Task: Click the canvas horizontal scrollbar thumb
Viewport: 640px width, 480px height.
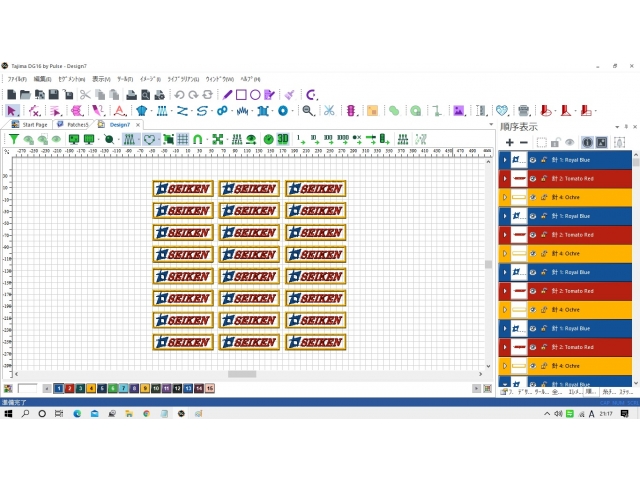Action: click(242, 374)
